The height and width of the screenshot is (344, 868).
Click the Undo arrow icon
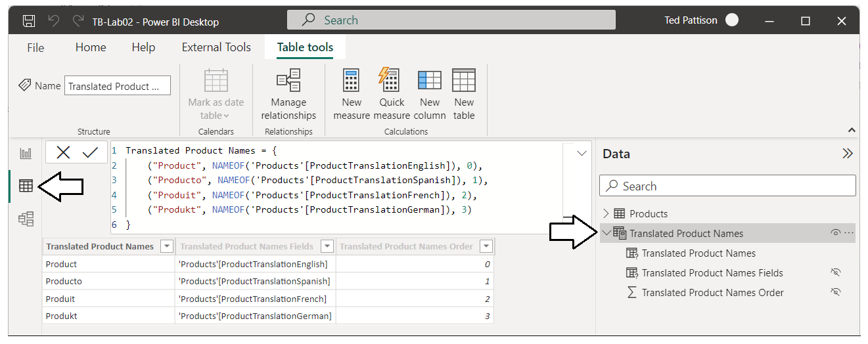point(54,21)
